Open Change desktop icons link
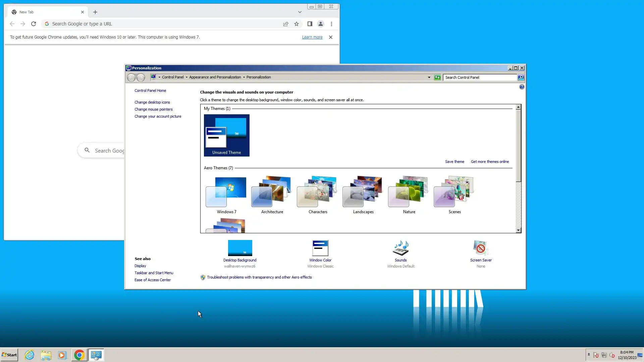Viewport: 644px width, 362px height. (x=152, y=102)
